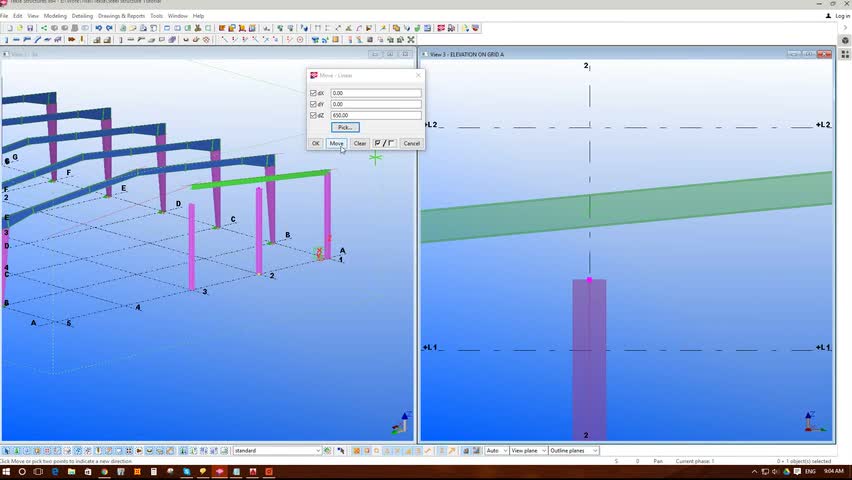
Task: Click the Tekla Structures taskbar icon
Action: (219, 472)
